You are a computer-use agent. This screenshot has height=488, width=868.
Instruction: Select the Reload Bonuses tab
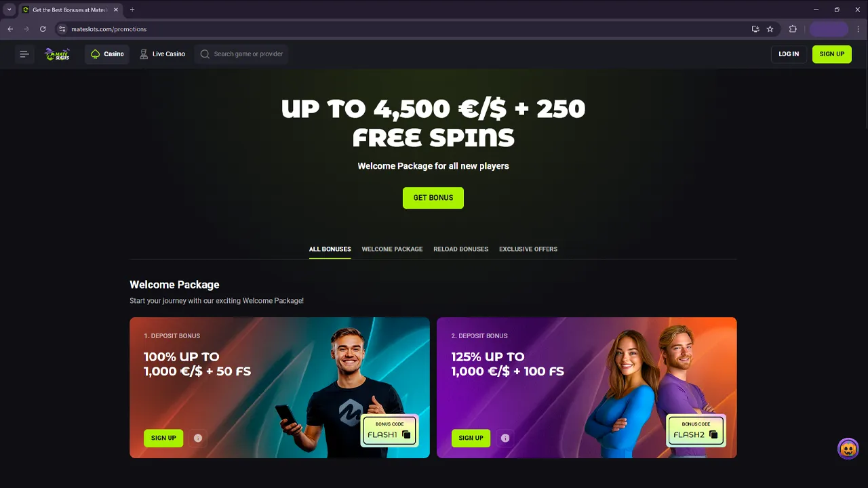click(x=460, y=249)
